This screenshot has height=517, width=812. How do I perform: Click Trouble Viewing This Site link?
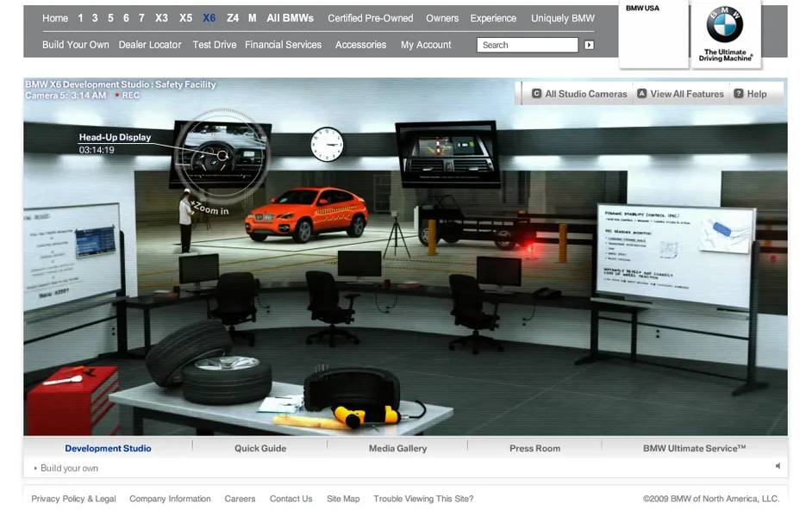click(423, 499)
